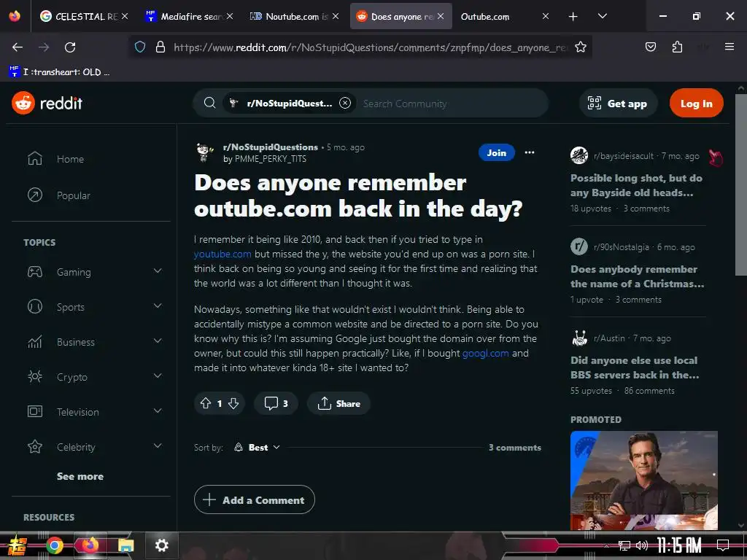Click the tracking protection shield icon
The width and height of the screenshot is (747, 560).
(x=139, y=47)
